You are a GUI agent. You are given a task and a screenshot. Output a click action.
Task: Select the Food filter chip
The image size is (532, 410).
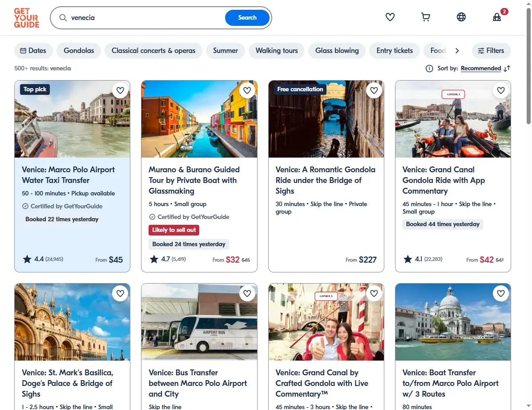coord(438,51)
